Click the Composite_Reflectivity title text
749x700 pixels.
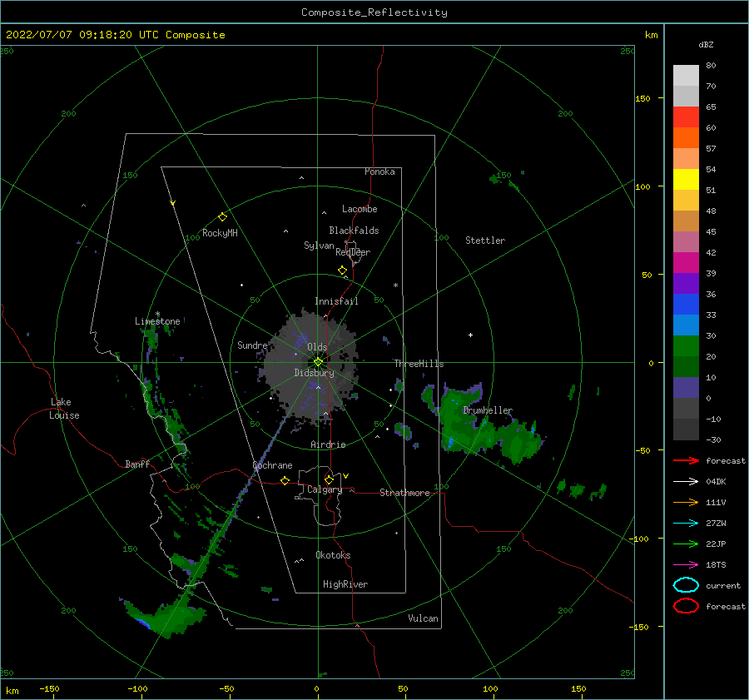coord(374,12)
